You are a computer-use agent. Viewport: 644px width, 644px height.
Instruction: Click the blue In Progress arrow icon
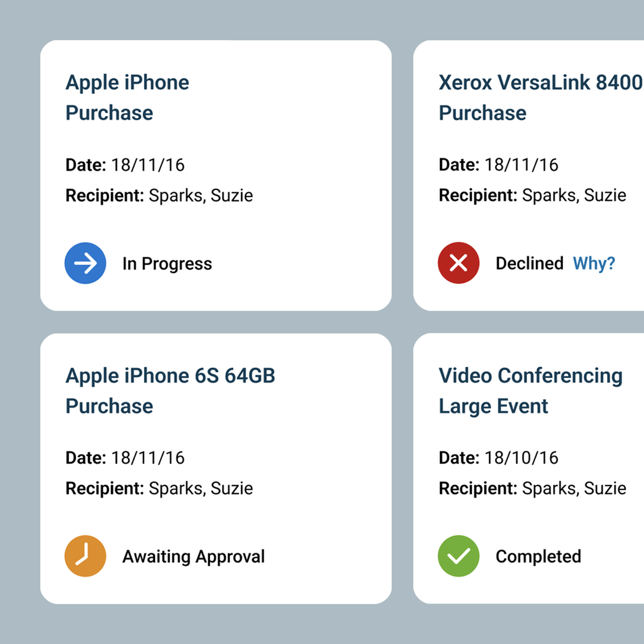coord(85,263)
